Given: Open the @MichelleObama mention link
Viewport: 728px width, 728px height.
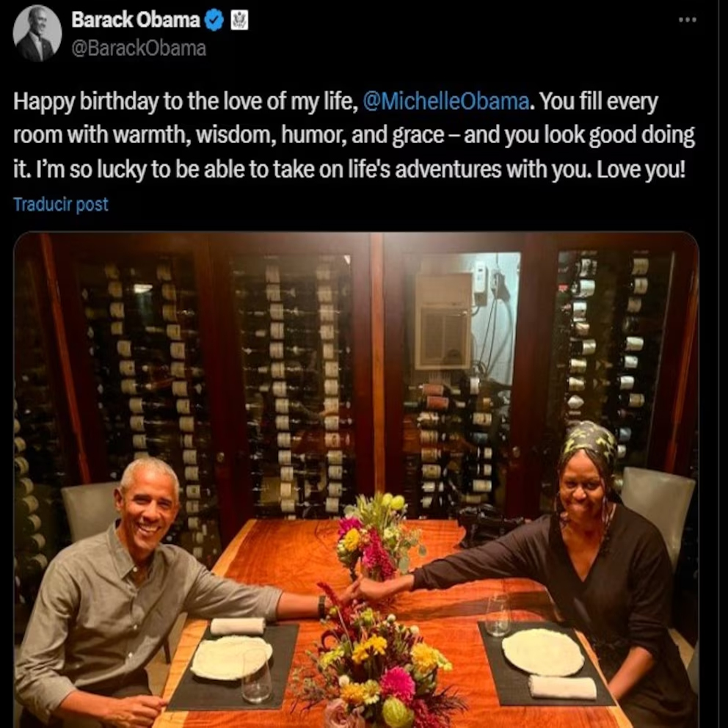Looking at the screenshot, I should [x=445, y=101].
